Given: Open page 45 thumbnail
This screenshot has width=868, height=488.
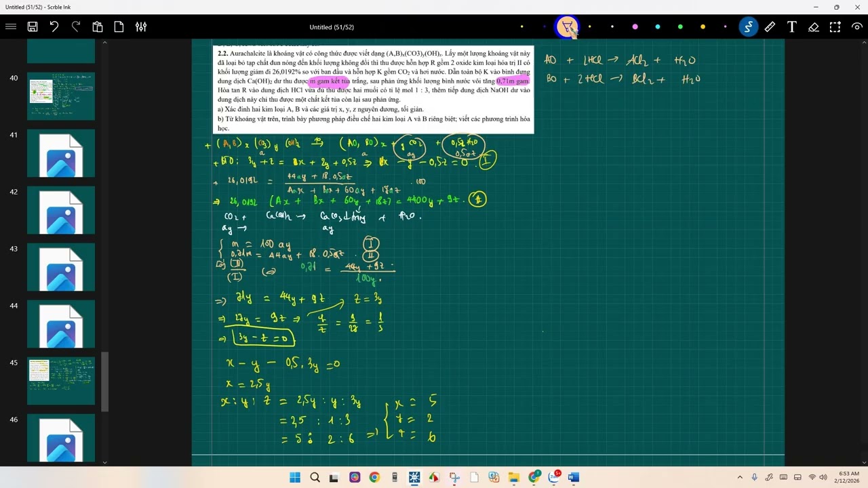Looking at the screenshot, I should tap(61, 381).
